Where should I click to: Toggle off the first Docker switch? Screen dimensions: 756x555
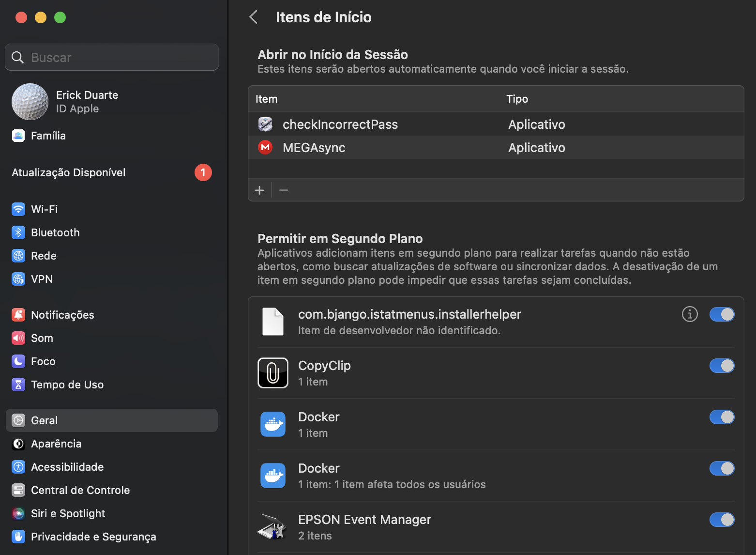point(722,417)
